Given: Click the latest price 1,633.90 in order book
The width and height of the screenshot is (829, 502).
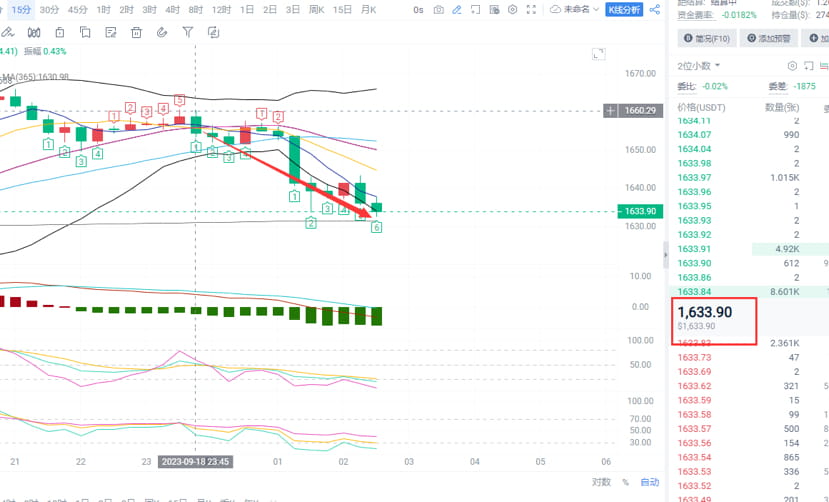Looking at the screenshot, I should (705, 312).
